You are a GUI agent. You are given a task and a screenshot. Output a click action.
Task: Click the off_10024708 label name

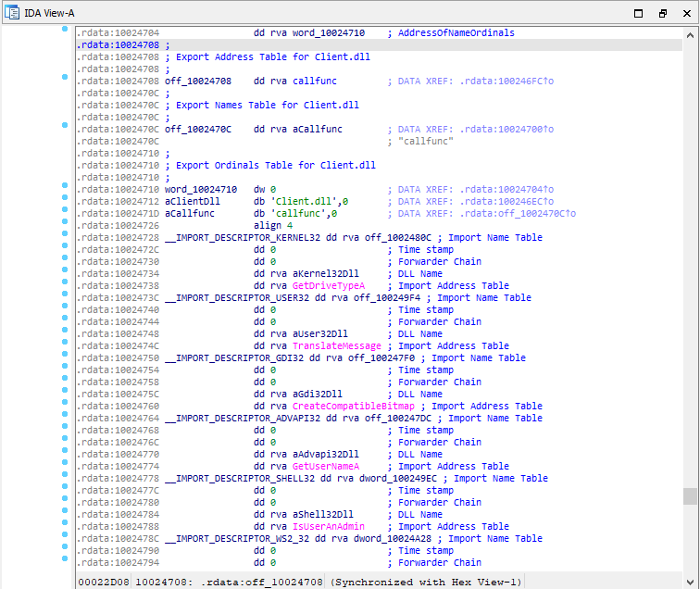(198, 81)
